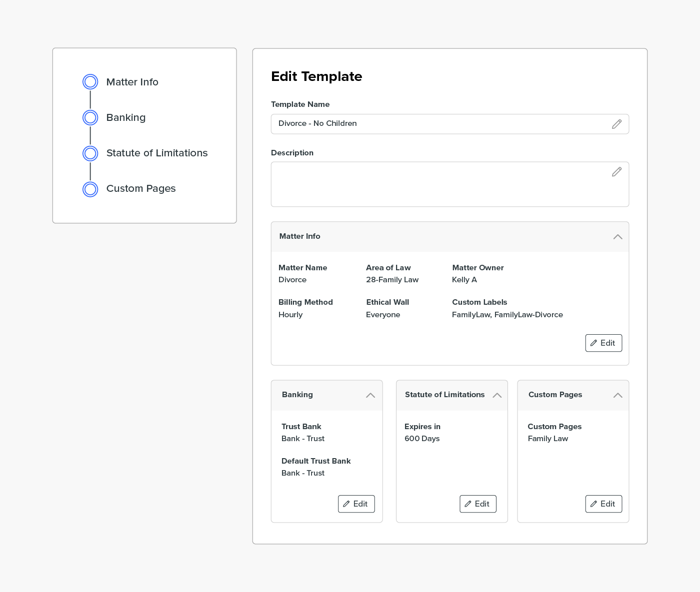Open Statute of Limitations step label
The height and width of the screenshot is (592, 700).
pos(156,153)
